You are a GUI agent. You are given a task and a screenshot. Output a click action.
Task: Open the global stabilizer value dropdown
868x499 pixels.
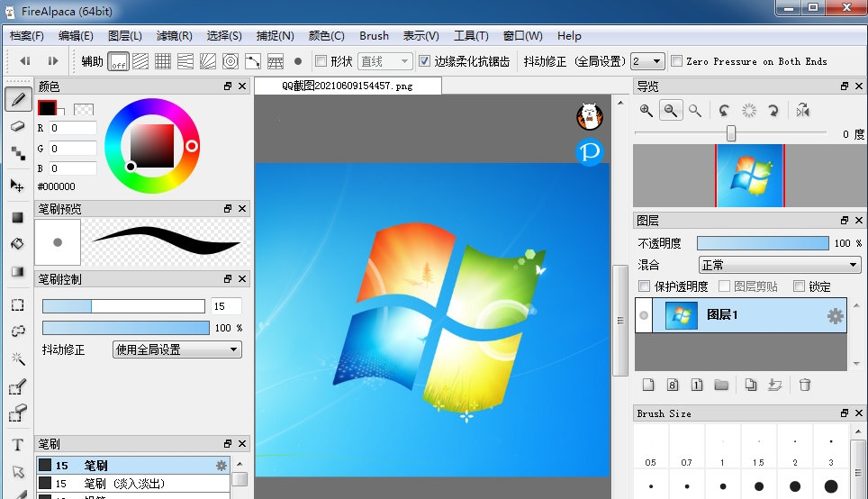click(647, 61)
